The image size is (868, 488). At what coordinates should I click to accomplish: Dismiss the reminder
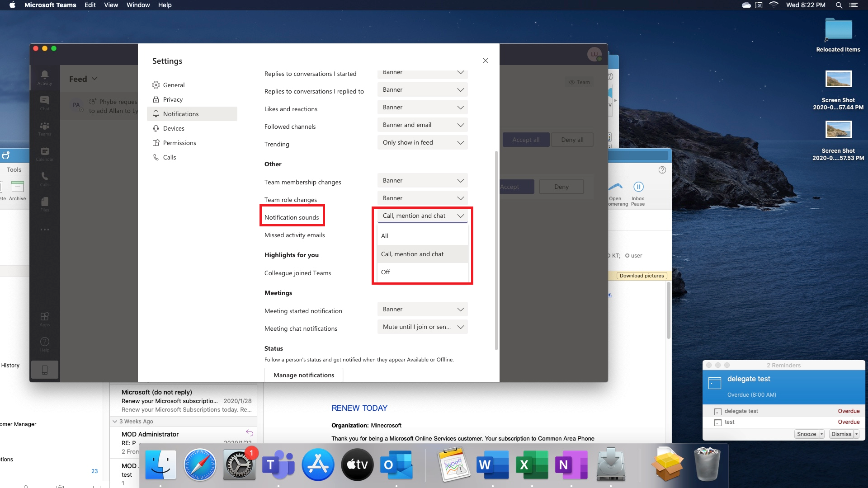pos(841,434)
